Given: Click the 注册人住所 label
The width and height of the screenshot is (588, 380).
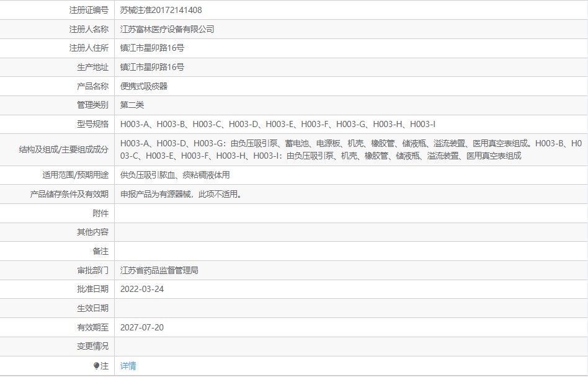Looking at the screenshot, I should pyautogui.click(x=89, y=48).
